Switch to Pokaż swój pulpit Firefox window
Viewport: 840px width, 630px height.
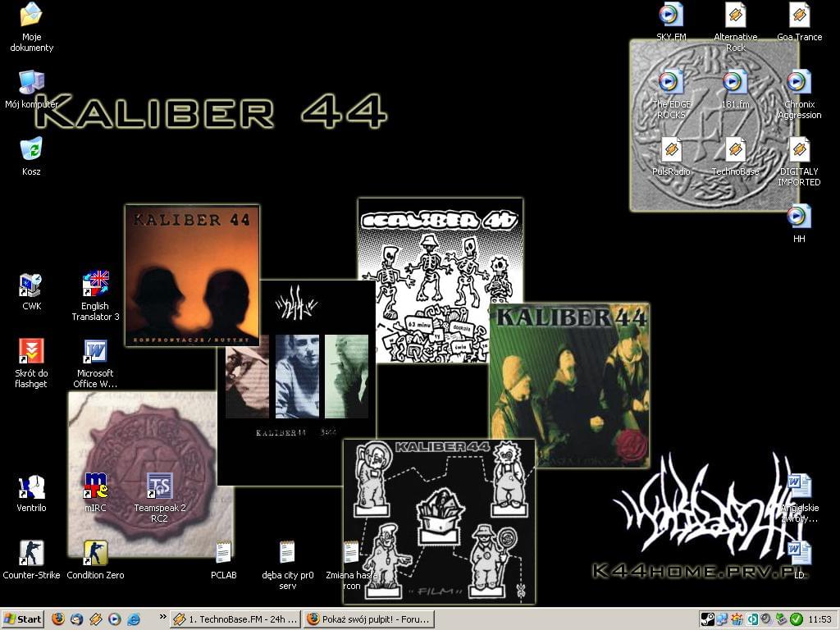pos(369,619)
